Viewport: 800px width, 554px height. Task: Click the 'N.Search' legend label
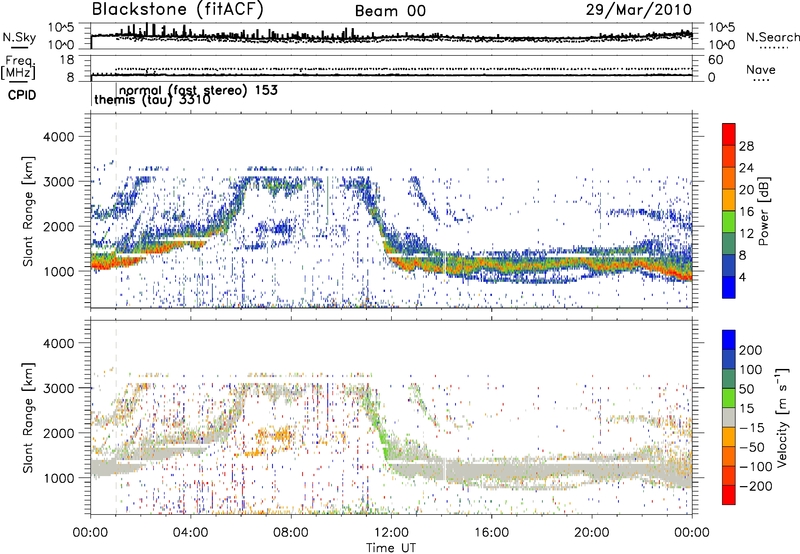pyautogui.click(x=772, y=37)
